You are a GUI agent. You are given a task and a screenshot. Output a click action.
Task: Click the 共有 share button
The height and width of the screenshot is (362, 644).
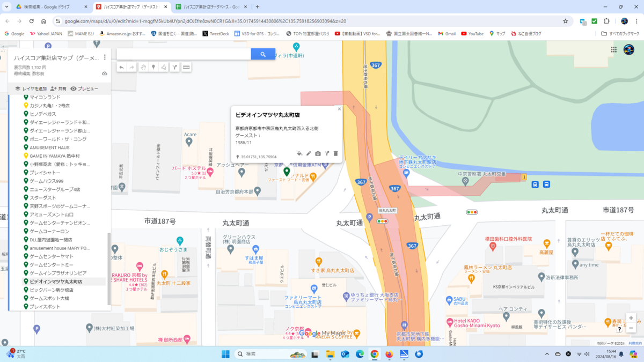pyautogui.click(x=58, y=88)
